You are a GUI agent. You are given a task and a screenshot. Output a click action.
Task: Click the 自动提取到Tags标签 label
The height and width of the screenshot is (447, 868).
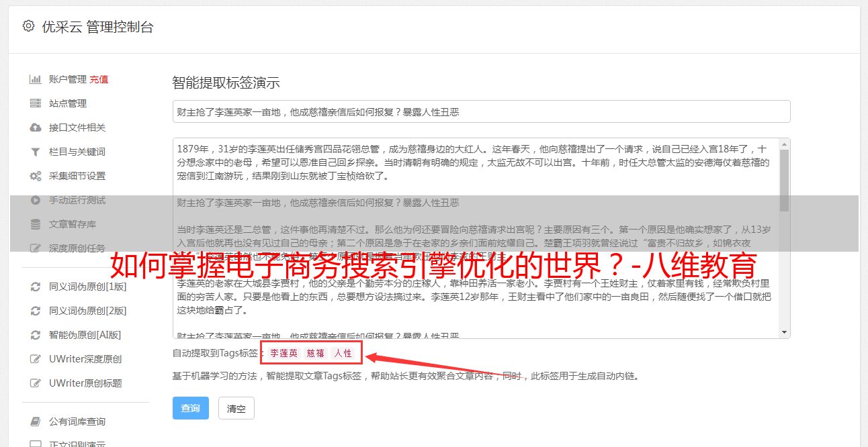click(x=215, y=353)
